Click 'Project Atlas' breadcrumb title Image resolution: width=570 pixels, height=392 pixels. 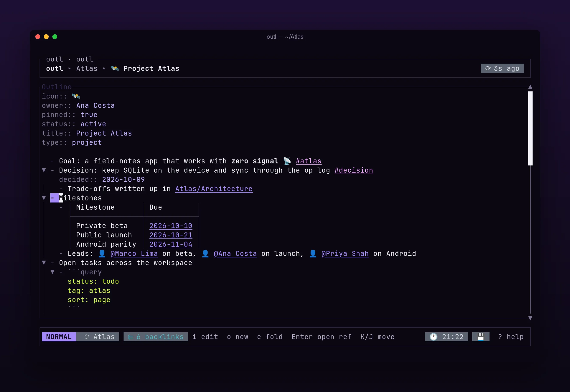[x=151, y=68]
